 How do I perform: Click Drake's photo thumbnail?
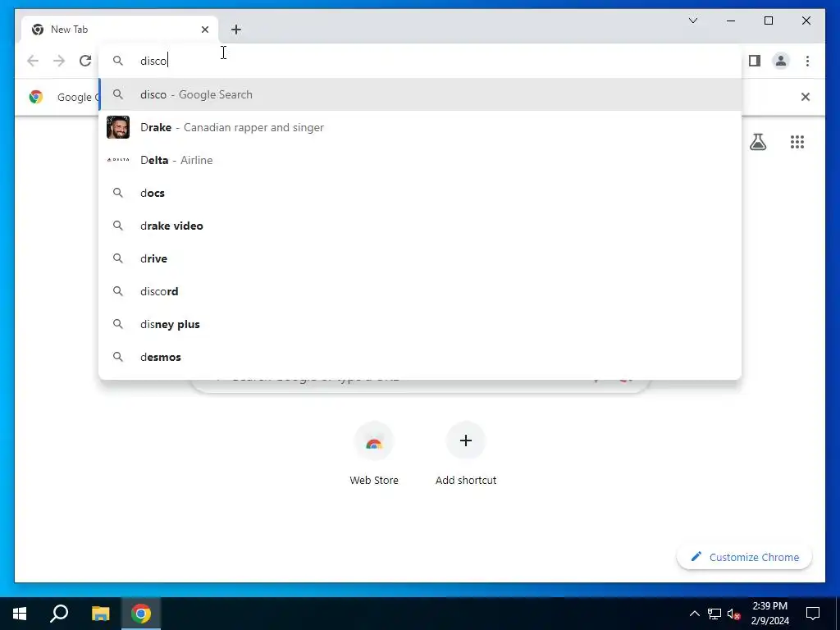[118, 127]
